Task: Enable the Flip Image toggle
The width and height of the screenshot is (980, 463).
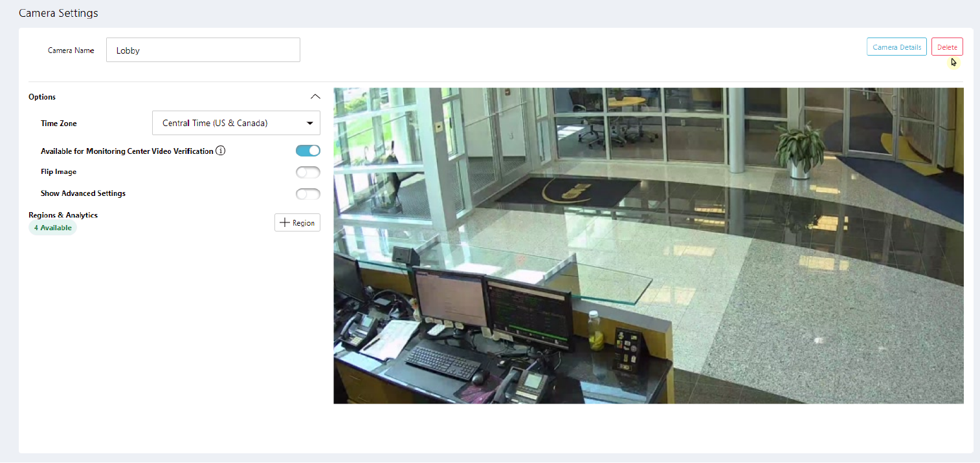Action: (x=307, y=172)
